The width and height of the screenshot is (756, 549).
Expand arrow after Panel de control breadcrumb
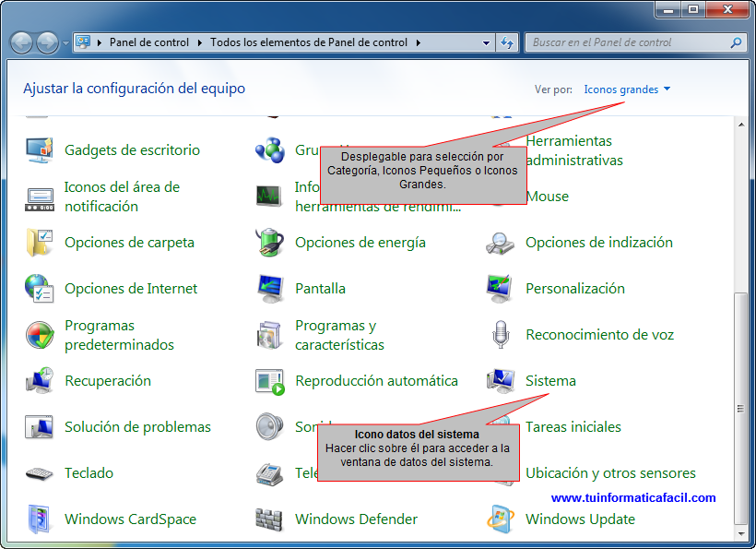point(200,42)
